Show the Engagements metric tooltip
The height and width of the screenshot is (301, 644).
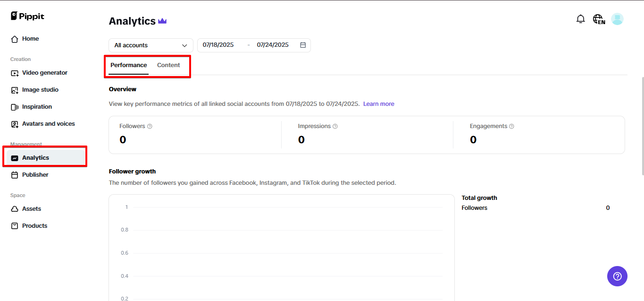coord(512,126)
